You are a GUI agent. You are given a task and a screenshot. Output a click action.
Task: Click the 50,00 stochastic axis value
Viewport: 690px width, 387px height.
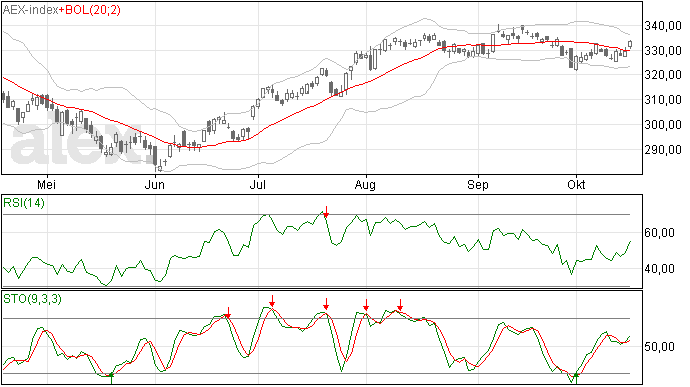point(659,347)
